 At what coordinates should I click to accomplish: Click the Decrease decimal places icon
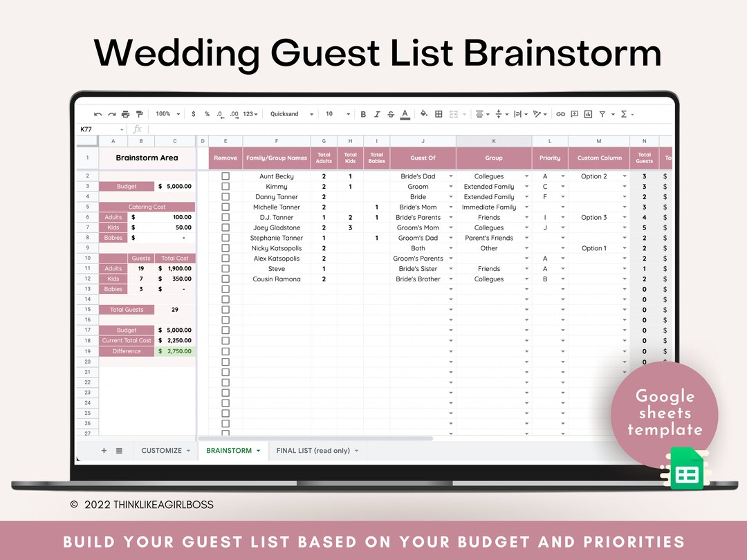point(219,114)
